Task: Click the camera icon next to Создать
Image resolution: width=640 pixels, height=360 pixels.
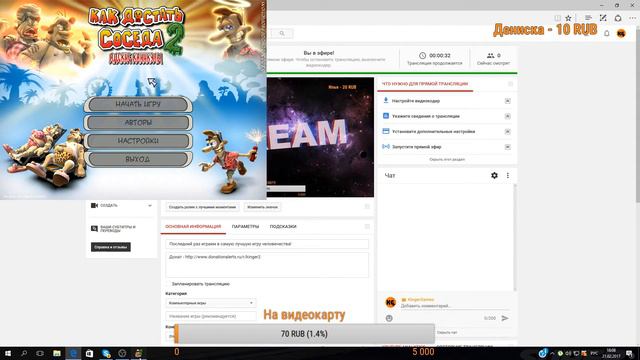Action: tap(94, 206)
